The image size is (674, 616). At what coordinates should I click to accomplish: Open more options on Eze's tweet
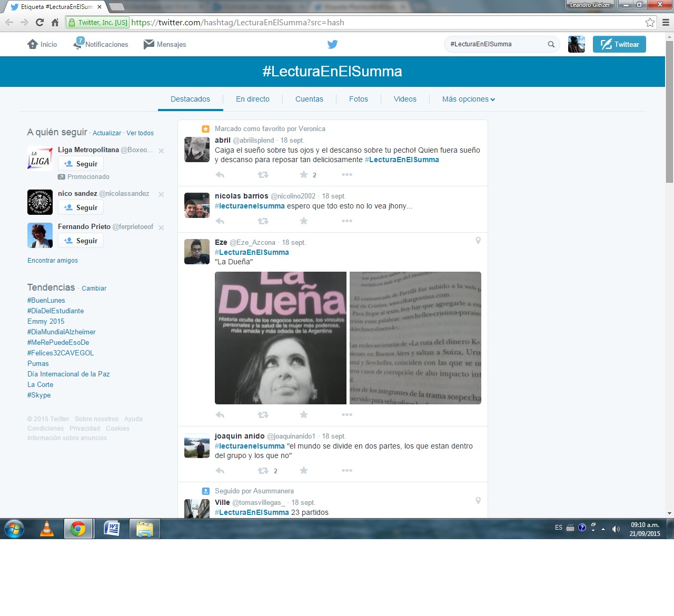pos(347,415)
